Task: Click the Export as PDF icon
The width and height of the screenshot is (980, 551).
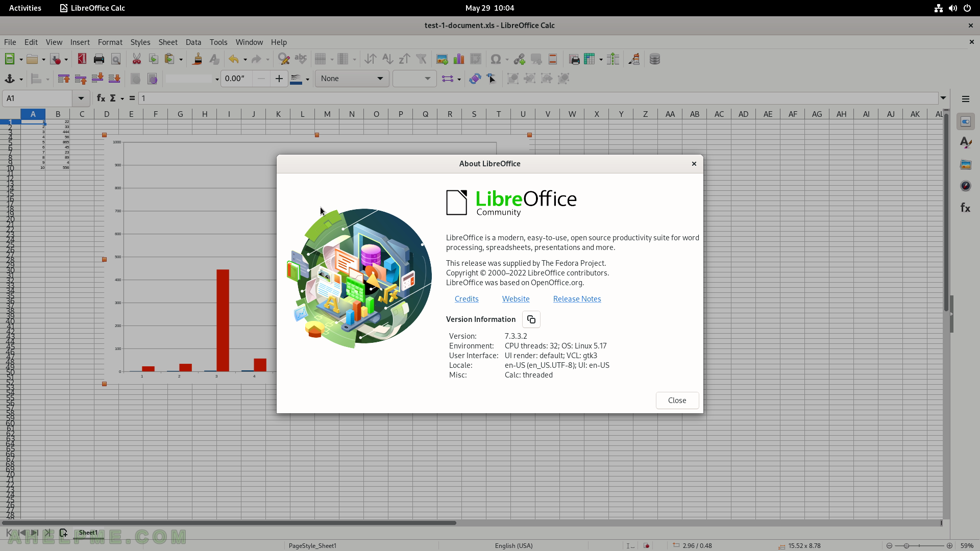Action: tap(82, 59)
